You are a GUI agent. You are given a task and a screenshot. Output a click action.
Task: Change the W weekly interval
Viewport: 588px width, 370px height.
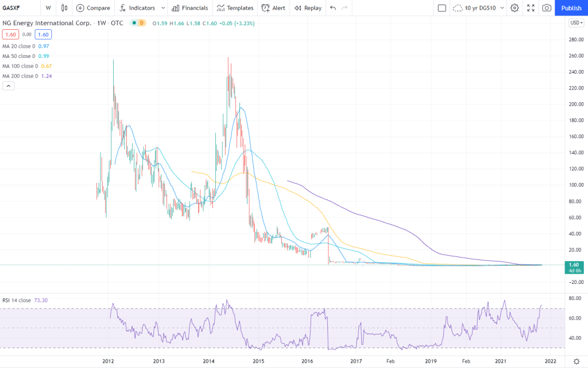48,8
